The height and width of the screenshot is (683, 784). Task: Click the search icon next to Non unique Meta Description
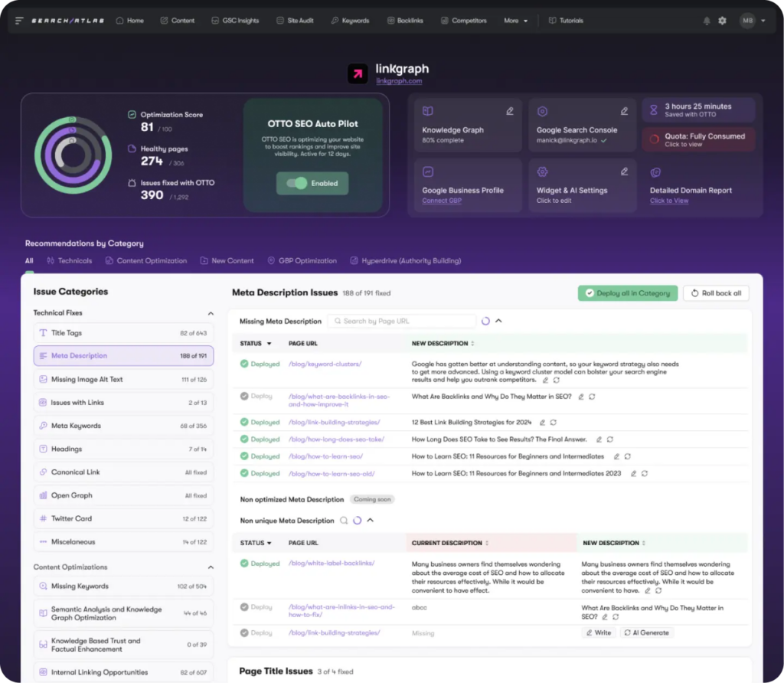344,521
